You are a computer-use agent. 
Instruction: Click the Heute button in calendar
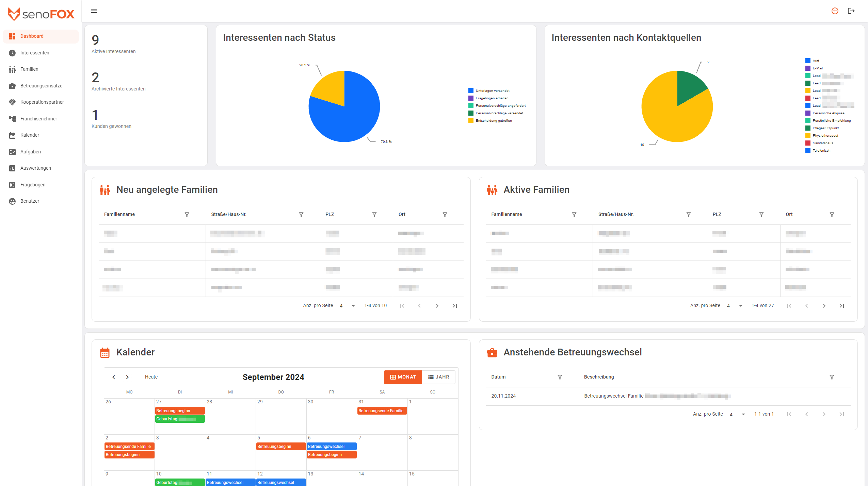click(x=151, y=377)
